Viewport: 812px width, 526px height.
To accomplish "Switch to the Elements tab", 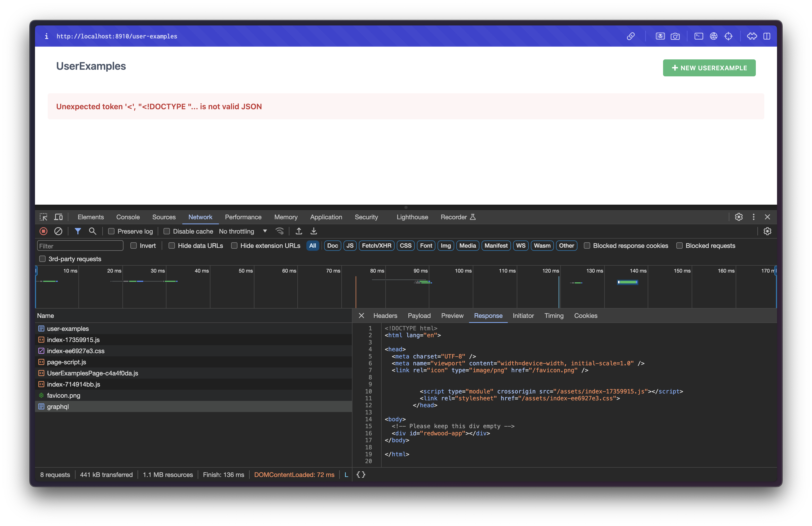I will tap(90, 217).
